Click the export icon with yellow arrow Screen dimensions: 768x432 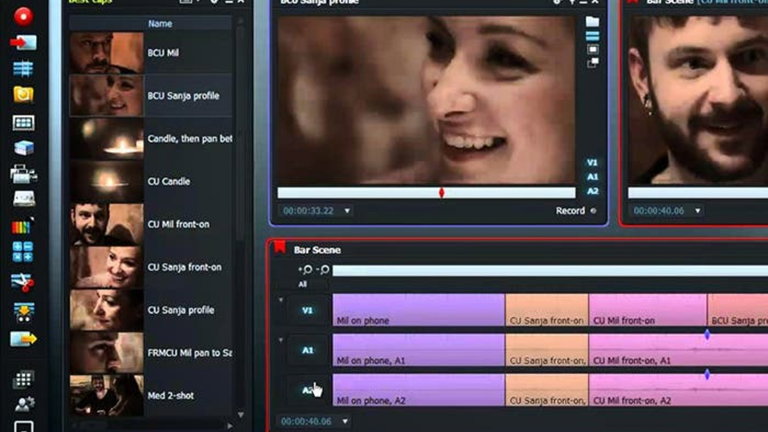[23, 338]
